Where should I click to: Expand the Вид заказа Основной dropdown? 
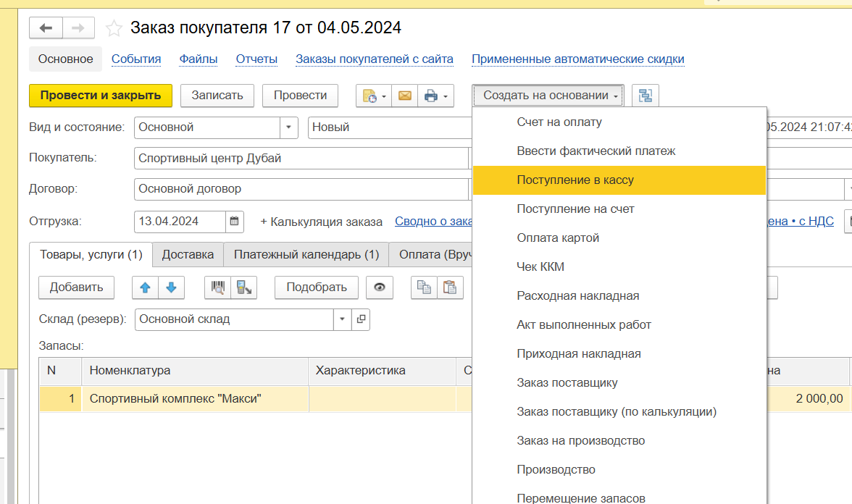(x=289, y=127)
